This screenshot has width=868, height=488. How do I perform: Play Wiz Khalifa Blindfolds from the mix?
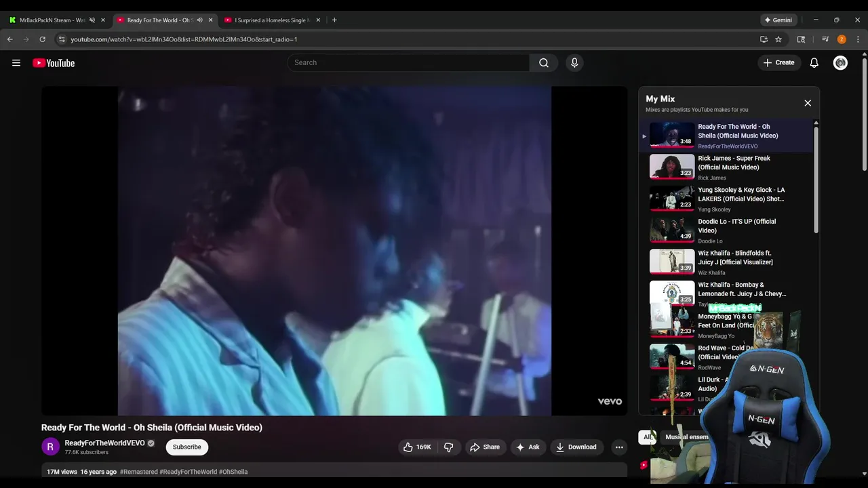coord(726,262)
